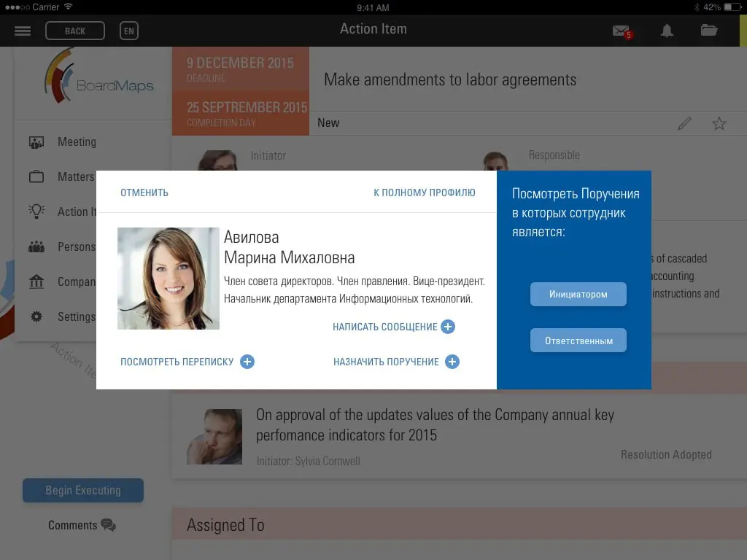Open the Settings gear sidebar item
747x560 pixels.
point(62,316)
